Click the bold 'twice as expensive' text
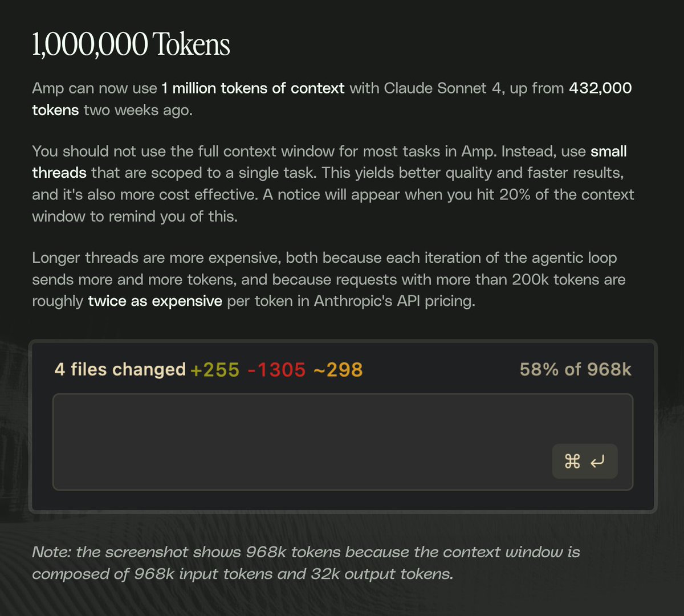684x616 pixels. point(155,301)
